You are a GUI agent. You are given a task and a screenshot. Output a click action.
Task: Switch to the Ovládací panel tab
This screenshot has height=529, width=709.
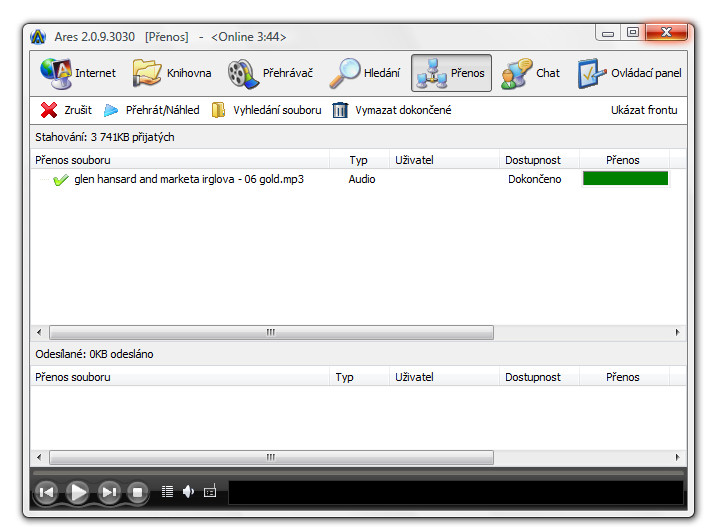(629, 73)
